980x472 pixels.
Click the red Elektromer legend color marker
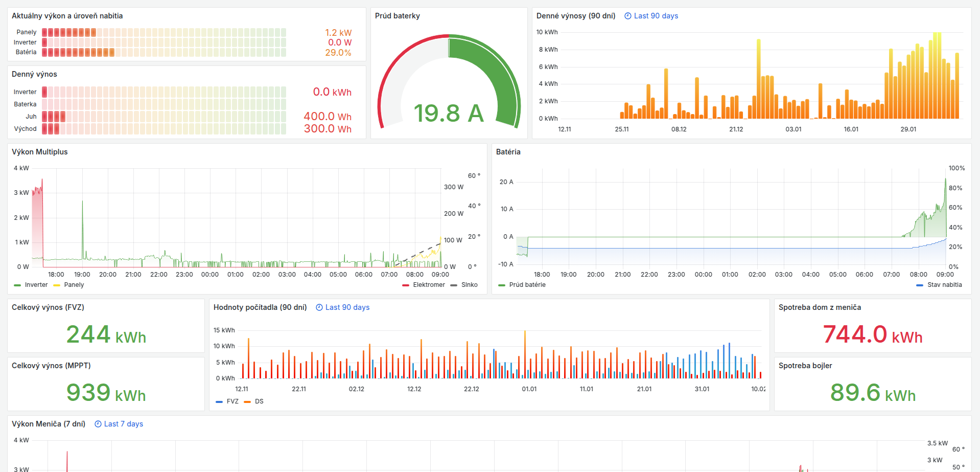406,285
